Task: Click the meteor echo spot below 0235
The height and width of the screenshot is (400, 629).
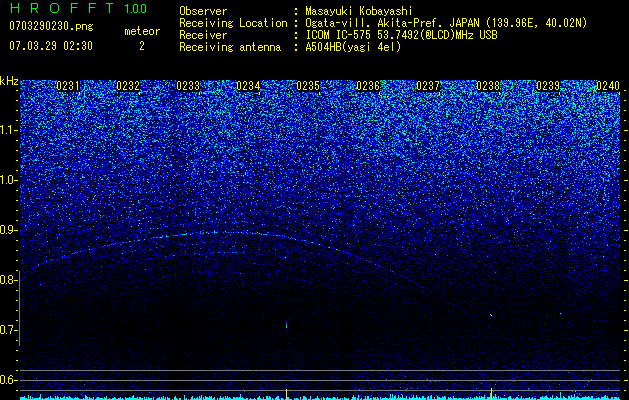Action: [286, 325]
